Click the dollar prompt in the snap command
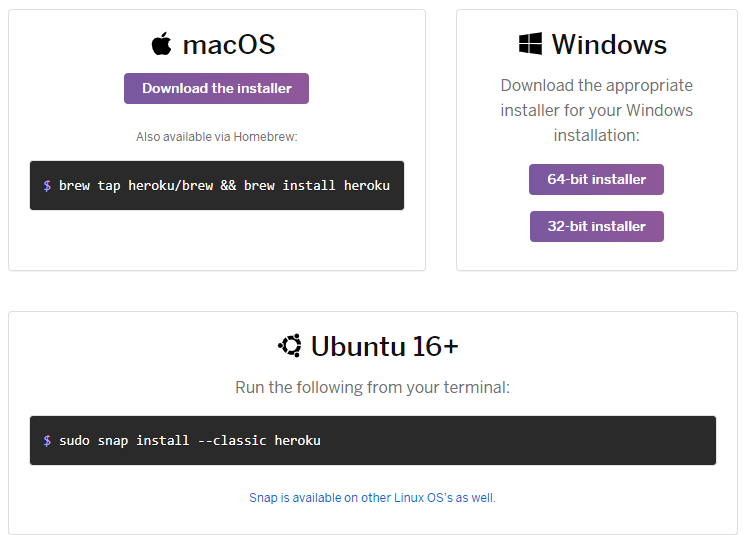This screenshot has height=535, width=749. point(47,440)
